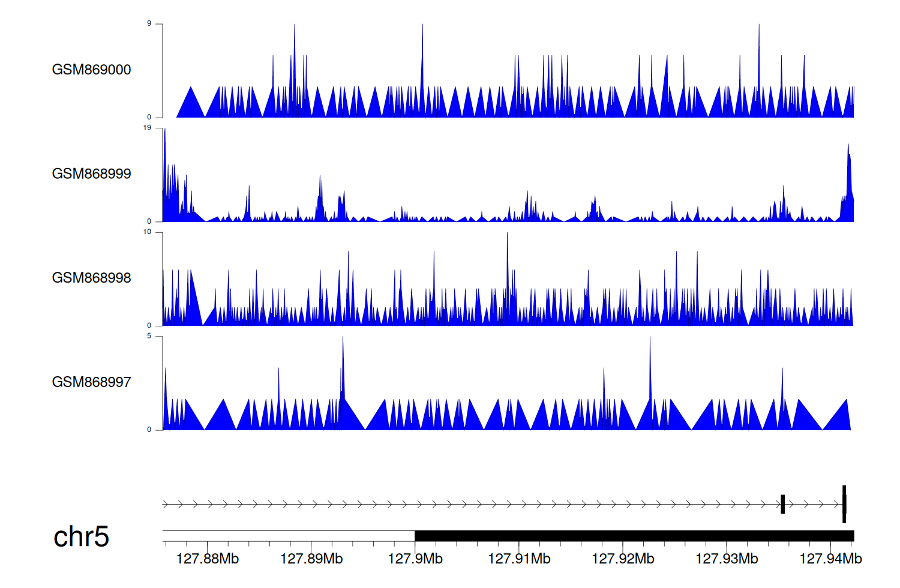Select the GSM868997 track label
Screen dimensions: 900x588
(x=91, y=382)
